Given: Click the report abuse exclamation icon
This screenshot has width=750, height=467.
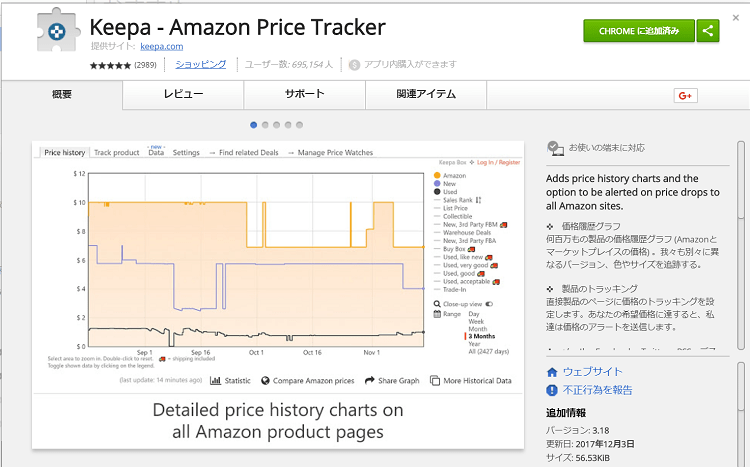Looking at the screenshot, I should pos(552,390).
